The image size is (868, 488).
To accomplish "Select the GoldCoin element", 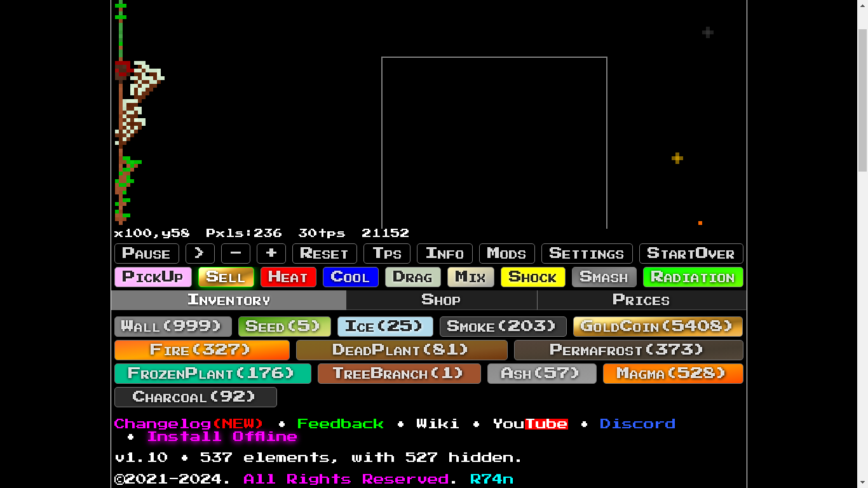I will (657, 326).
